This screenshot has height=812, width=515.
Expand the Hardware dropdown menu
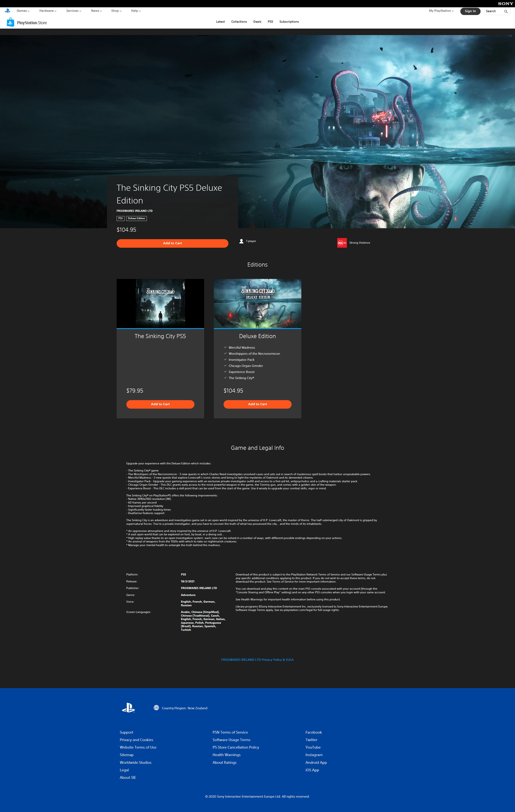coord(48,11)
